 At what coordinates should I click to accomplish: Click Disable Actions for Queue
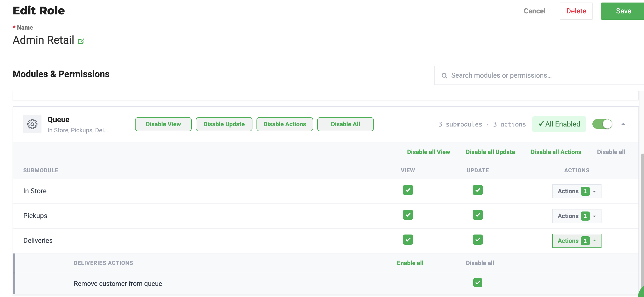click(285, 124)
